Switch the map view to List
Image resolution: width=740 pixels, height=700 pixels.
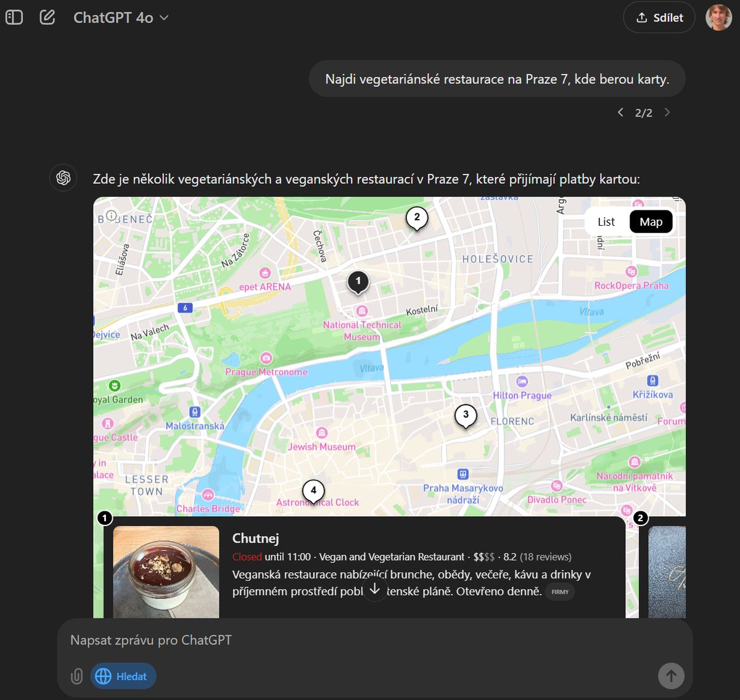(x=606, y=222)
